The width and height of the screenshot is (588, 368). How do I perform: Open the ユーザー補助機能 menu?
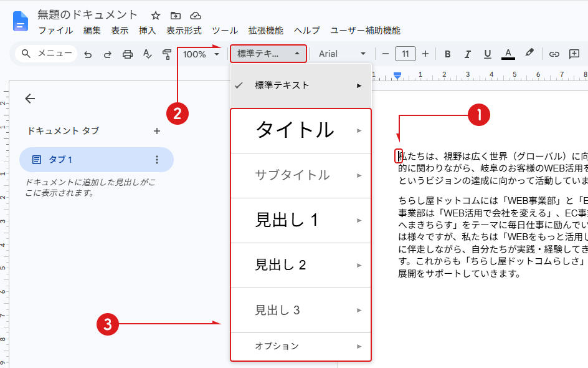pyautogui.click(x=365, y=31)
